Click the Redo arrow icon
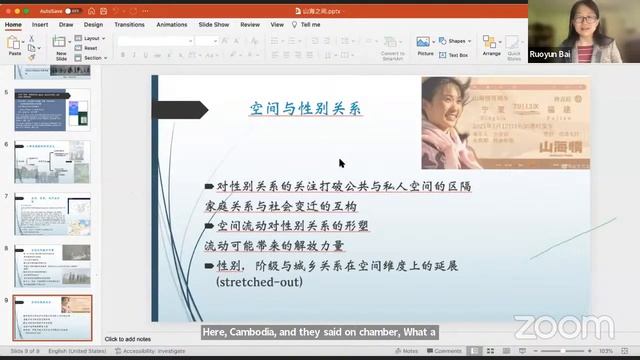Screen dimensions: 640x360 pyautogui.click(x=133, y=11)
